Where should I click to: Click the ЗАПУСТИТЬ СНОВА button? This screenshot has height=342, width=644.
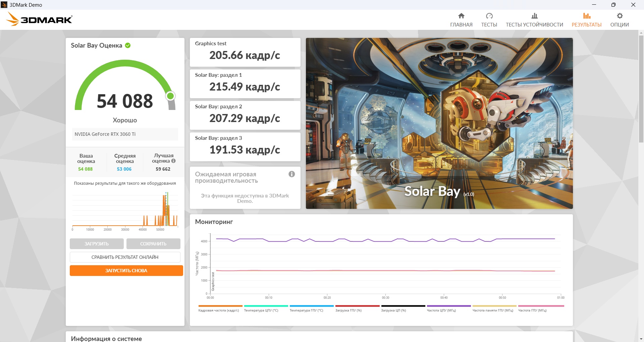[126, 271]
